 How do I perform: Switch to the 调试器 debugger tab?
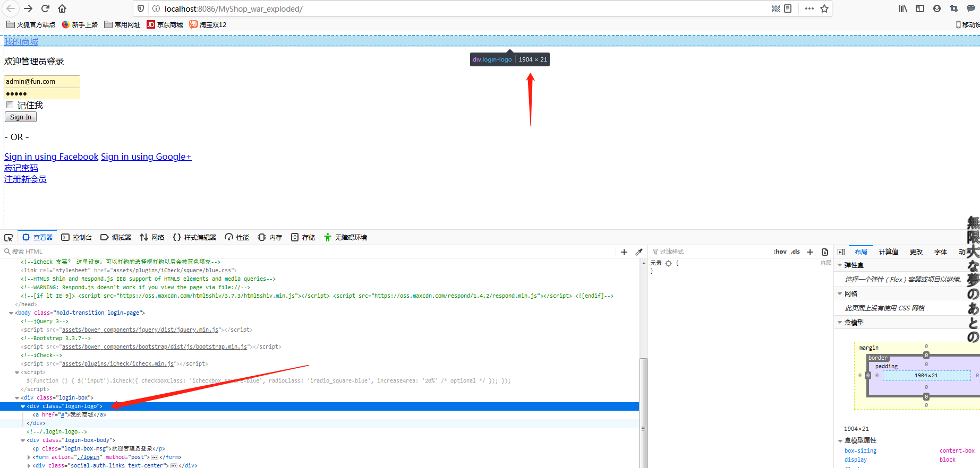coord(116,237)
